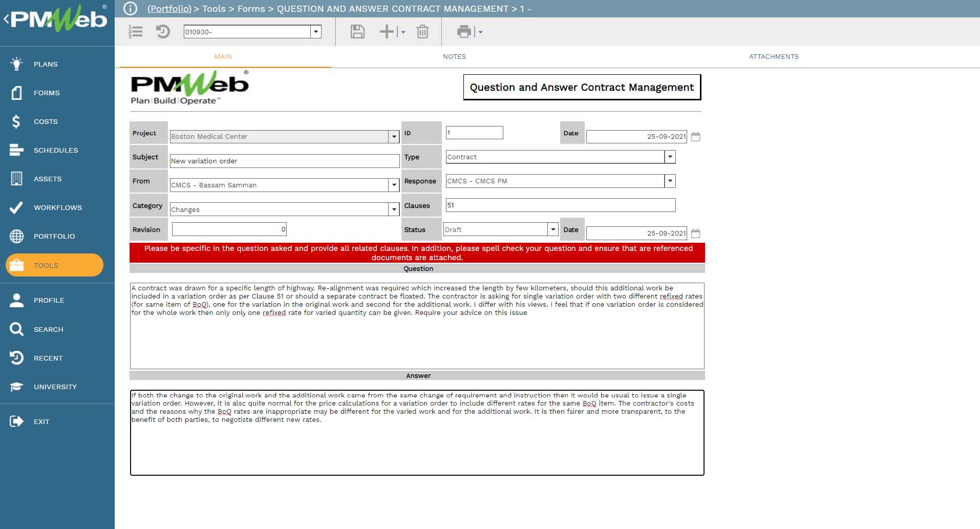Expand the Project dropdown
This screenshot has height=529, width=980.
(x=394, y=137)
